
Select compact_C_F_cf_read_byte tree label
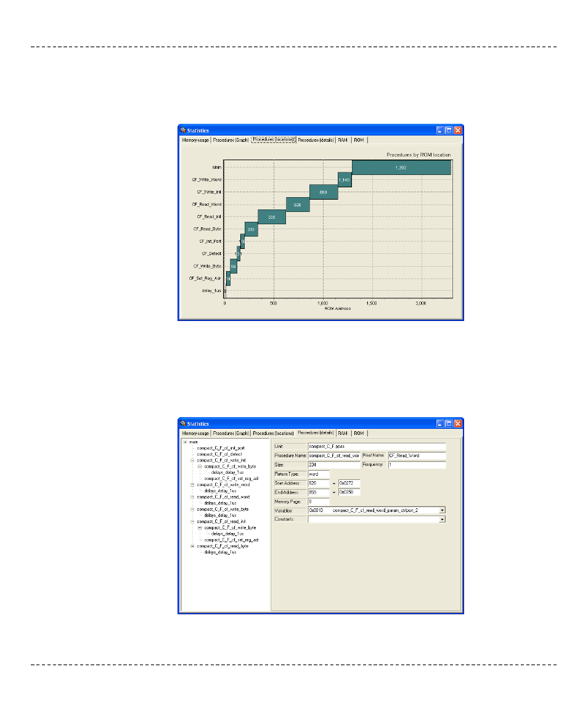click(x=223, y=546)
